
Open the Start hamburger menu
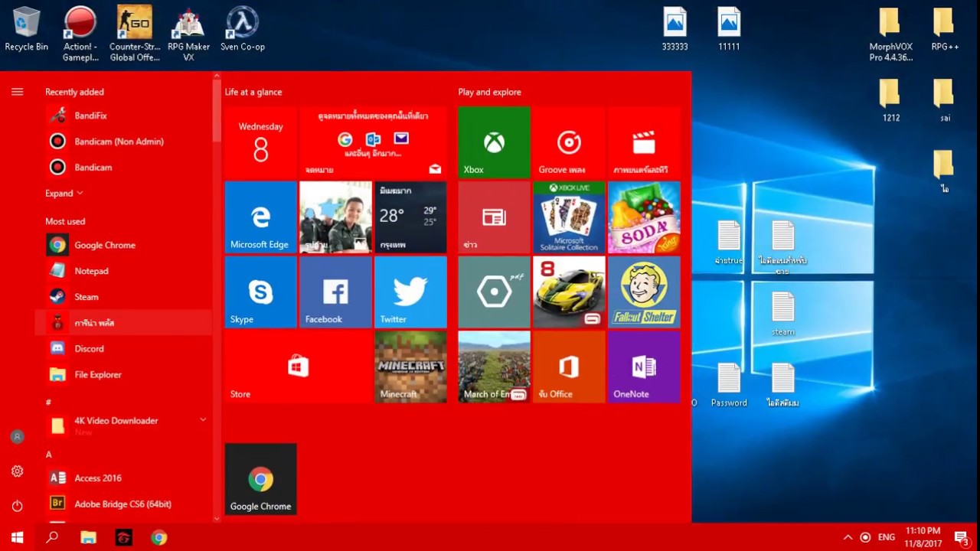point(17,92)
